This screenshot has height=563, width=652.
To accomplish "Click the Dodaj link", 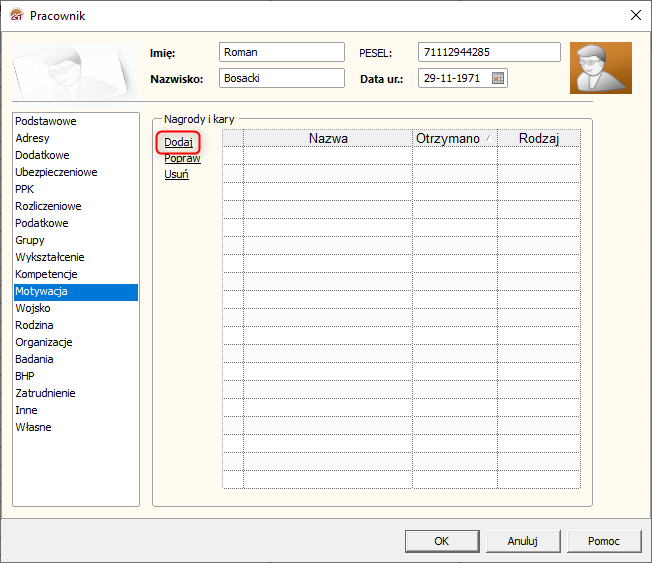I will pos(178,142).
